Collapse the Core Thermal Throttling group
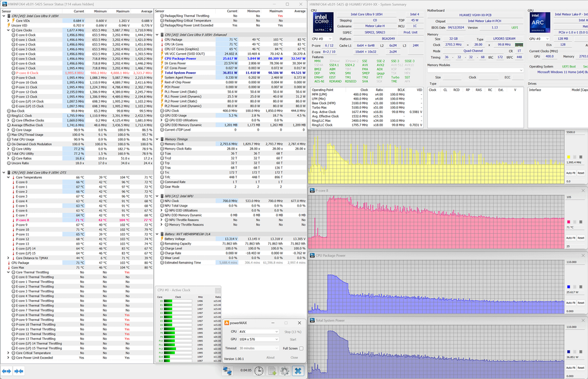The height and width of the screenshot is (379, 588). [8, 272]
